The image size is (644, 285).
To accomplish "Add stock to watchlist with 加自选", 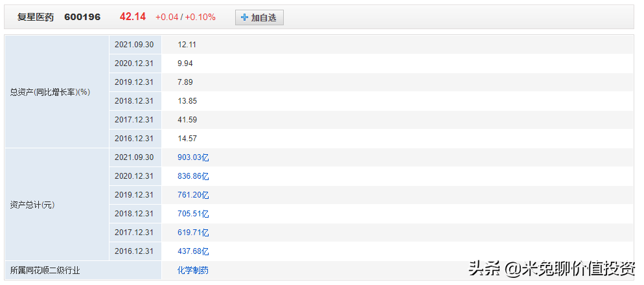I will [x=259, y=17].
